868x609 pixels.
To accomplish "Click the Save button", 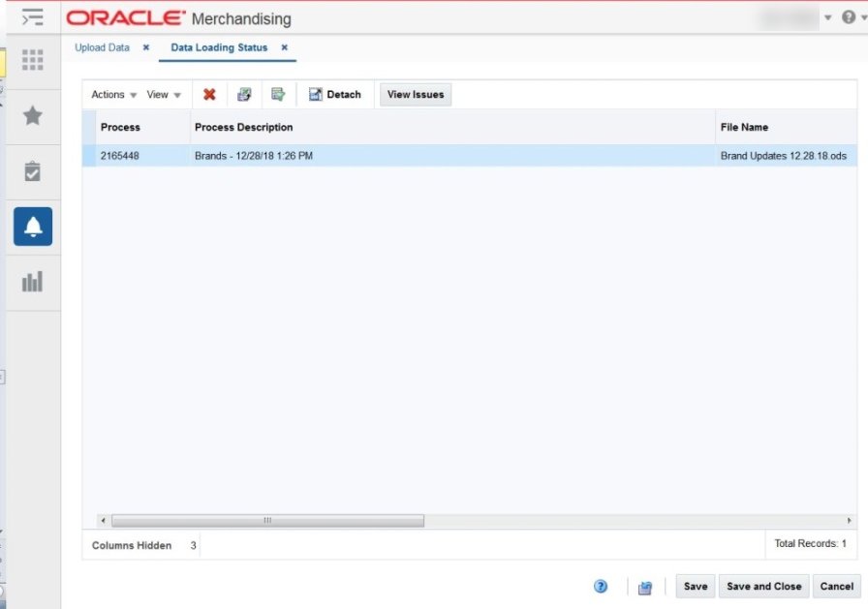I will coord(696,587).
